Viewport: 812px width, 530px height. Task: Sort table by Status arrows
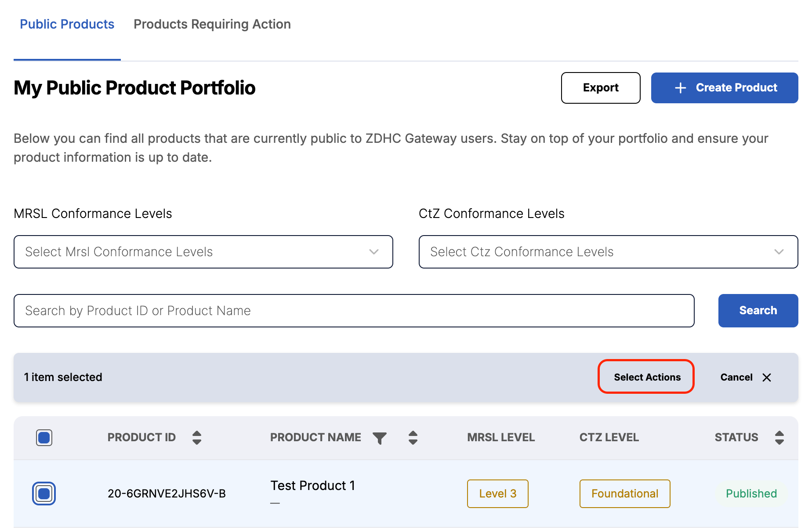coord(779,437)
